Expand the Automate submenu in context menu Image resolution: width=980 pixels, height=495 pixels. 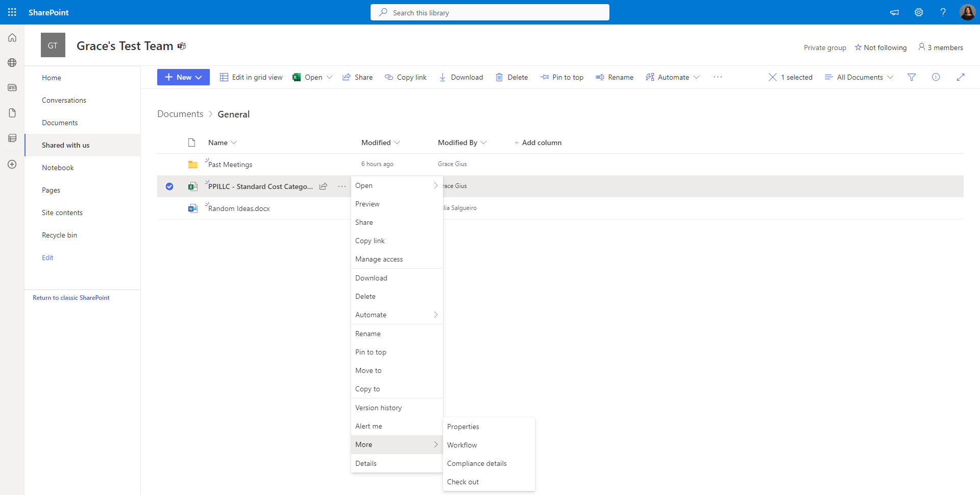pos(435,315)
